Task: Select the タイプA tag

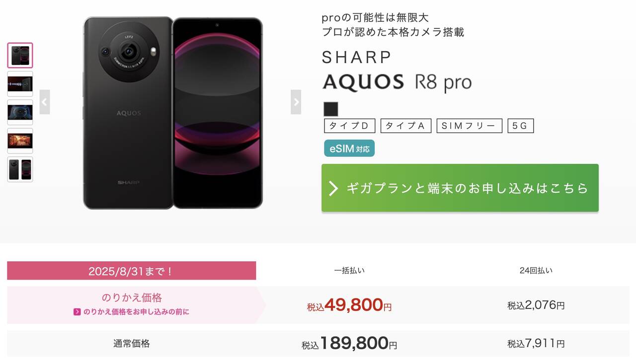Action: coord(406,126)
